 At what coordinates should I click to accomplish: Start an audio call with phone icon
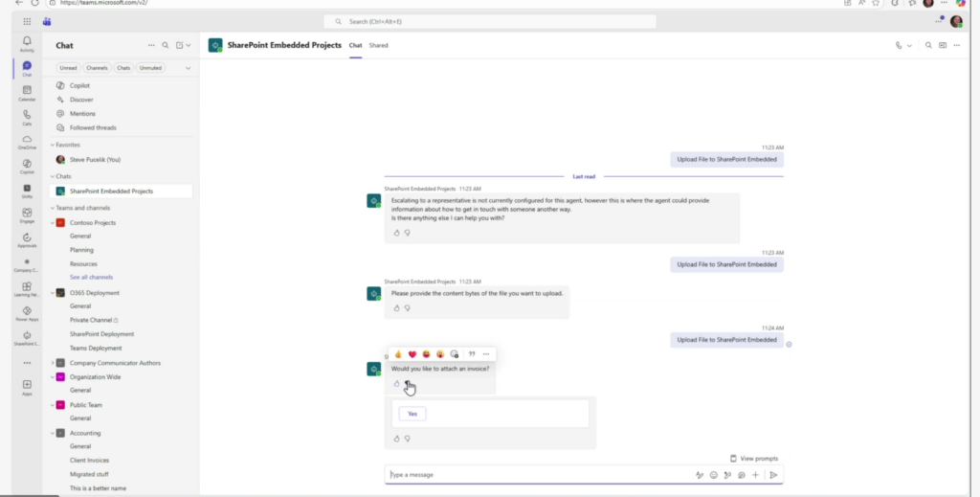[899, 45]
